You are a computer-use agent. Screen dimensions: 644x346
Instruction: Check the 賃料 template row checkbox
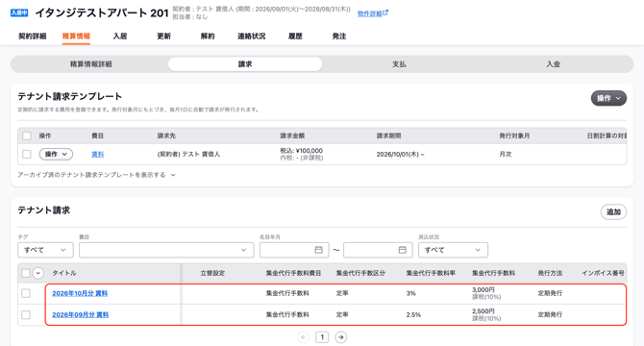coord(27,155)
